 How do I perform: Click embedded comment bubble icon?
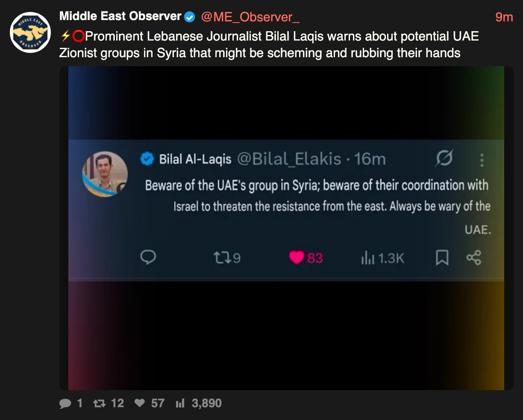click(x=148, y=257)
